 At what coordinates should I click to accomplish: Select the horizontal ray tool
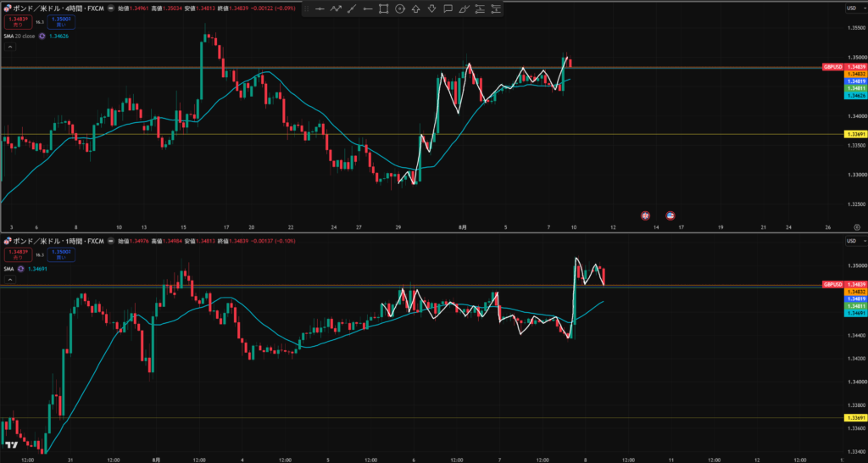point(368,8)
